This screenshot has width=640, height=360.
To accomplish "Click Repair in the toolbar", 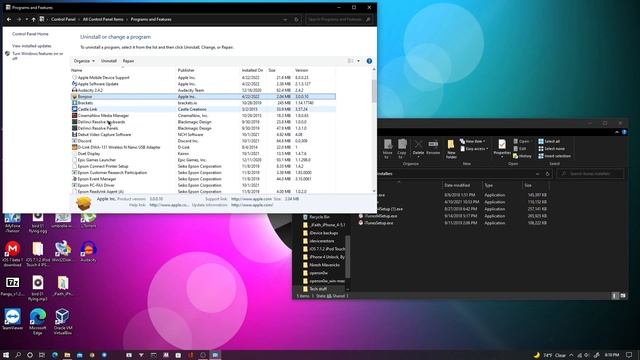I will pyautogui.click(x=128, y=61).
